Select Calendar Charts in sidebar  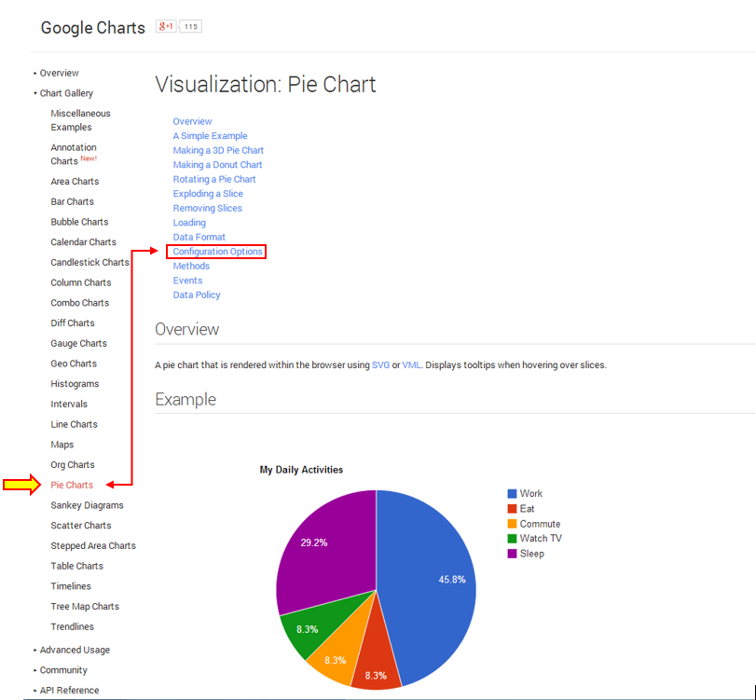tap(83, 242)
